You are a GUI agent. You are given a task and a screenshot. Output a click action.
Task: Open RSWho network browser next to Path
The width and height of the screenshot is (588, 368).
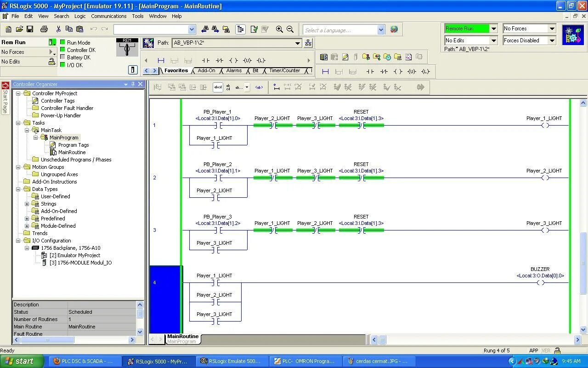(x=308, y=43)
